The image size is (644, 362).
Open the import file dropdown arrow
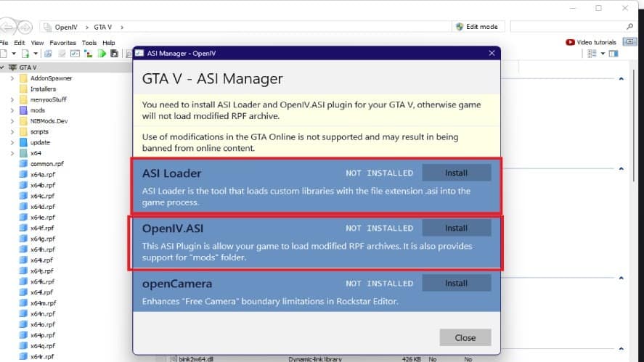[36, 54]
